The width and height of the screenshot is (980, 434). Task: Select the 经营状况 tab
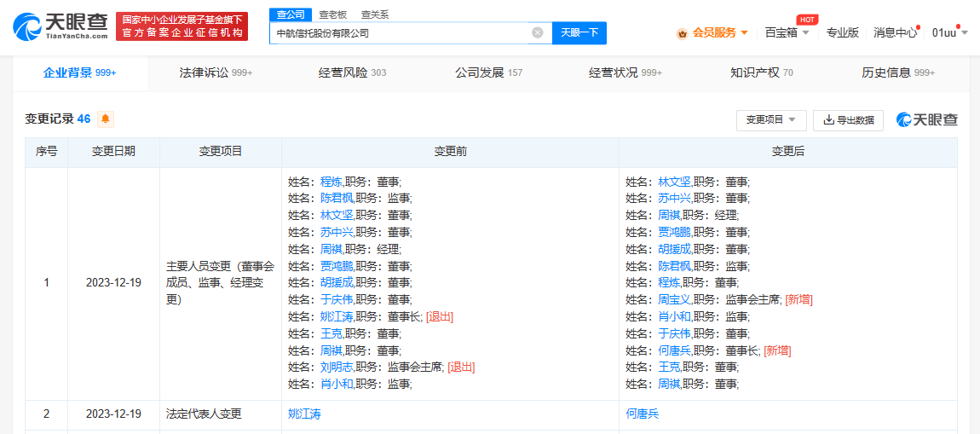click(x=625, y=72)
